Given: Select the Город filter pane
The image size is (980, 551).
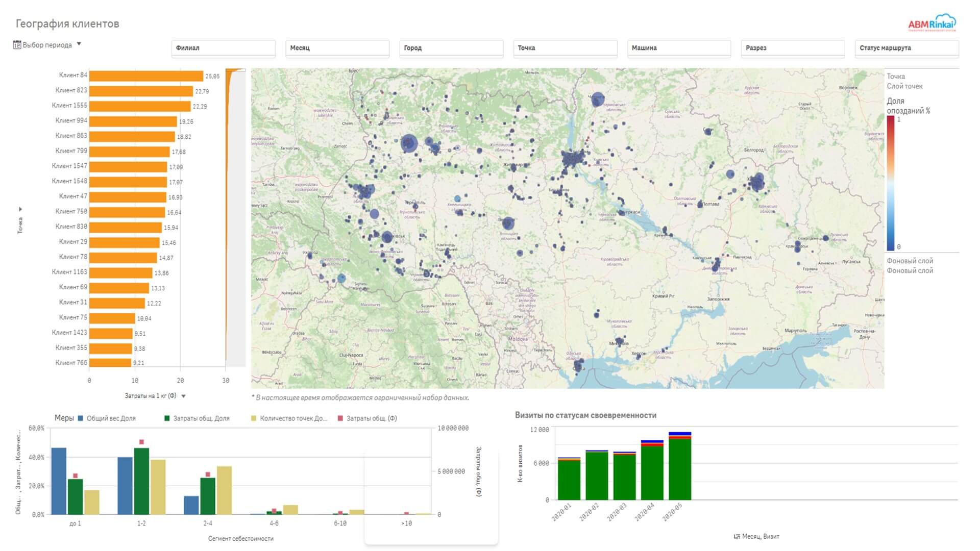Looking at the screenshot, I should 451,48.
